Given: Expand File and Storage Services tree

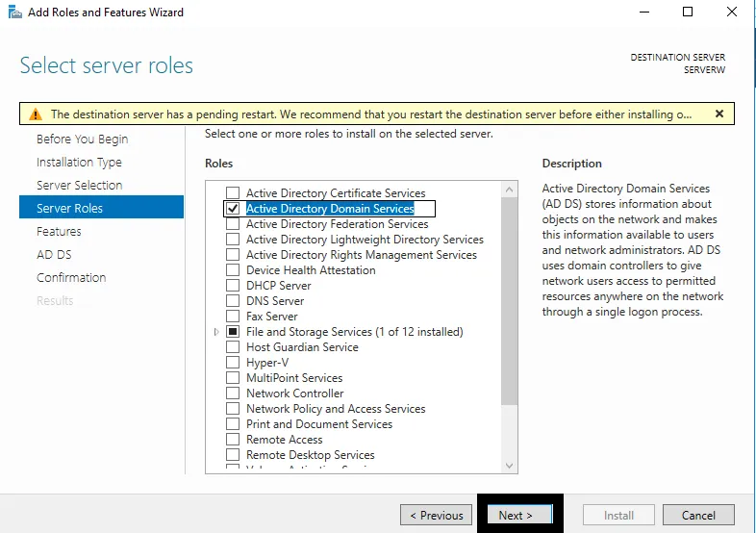Looking at the screenshot, I should [216, 332].
